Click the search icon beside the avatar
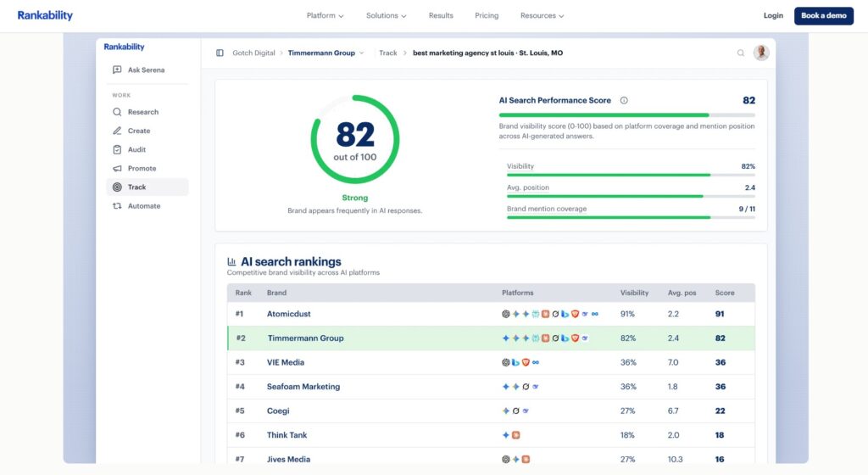 (741, 53)
